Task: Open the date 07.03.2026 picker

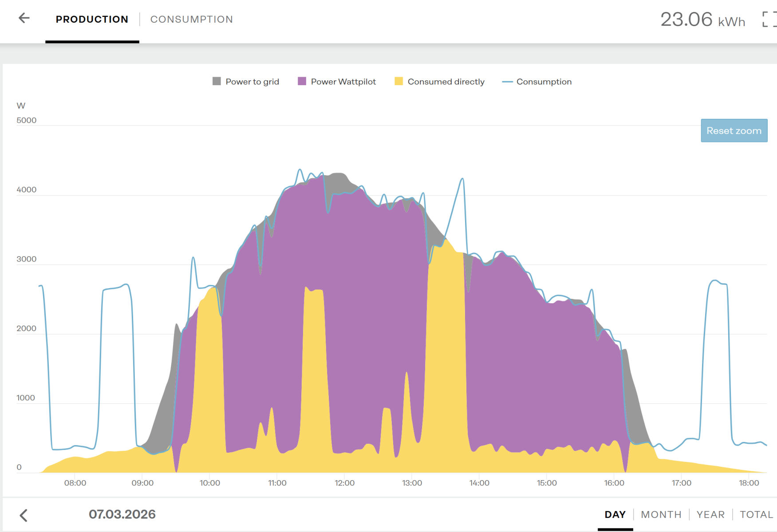Action: (122, 514)
